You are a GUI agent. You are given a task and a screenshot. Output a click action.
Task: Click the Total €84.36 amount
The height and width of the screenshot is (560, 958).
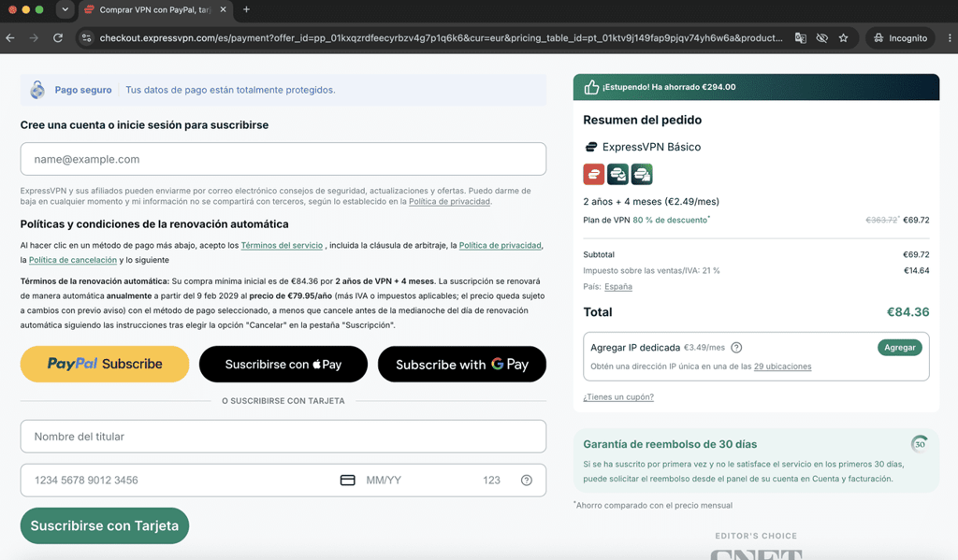pyautogui.click(x=907, y=312)
